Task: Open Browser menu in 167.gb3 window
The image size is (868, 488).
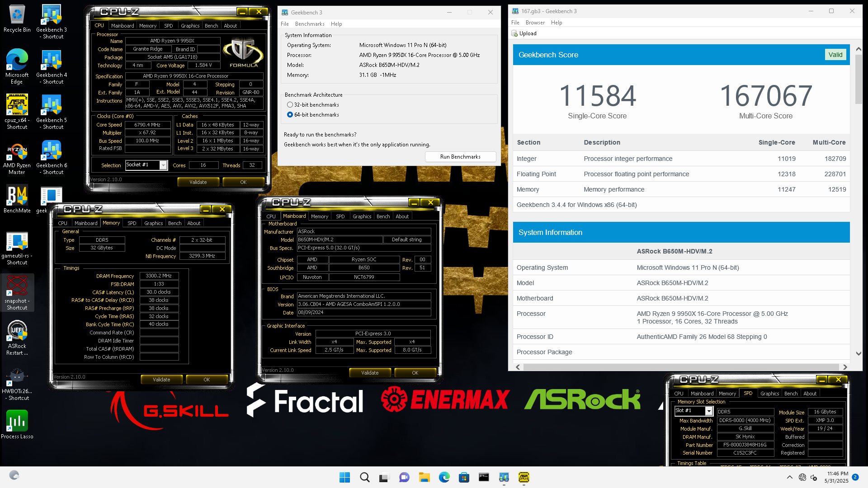Action: point(535,23)
